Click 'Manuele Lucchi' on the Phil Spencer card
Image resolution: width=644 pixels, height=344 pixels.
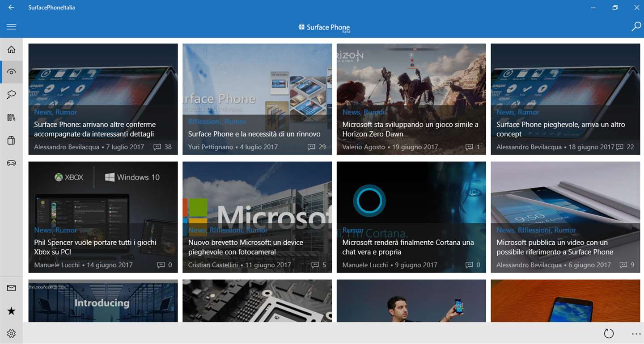click(x=57, y=265)
